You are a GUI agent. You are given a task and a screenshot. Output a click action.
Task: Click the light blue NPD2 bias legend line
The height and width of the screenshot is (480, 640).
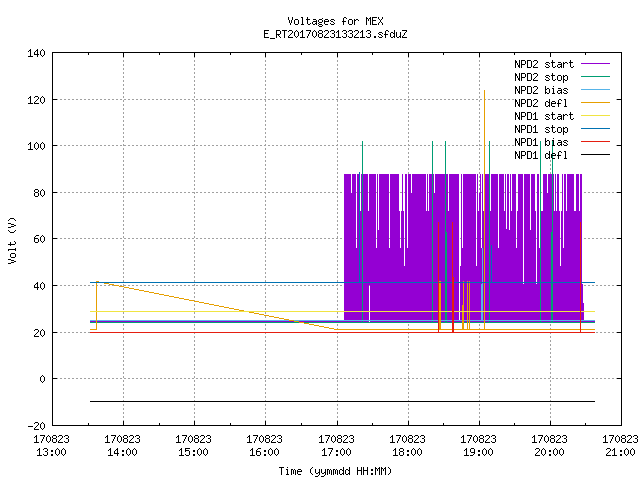596,90
